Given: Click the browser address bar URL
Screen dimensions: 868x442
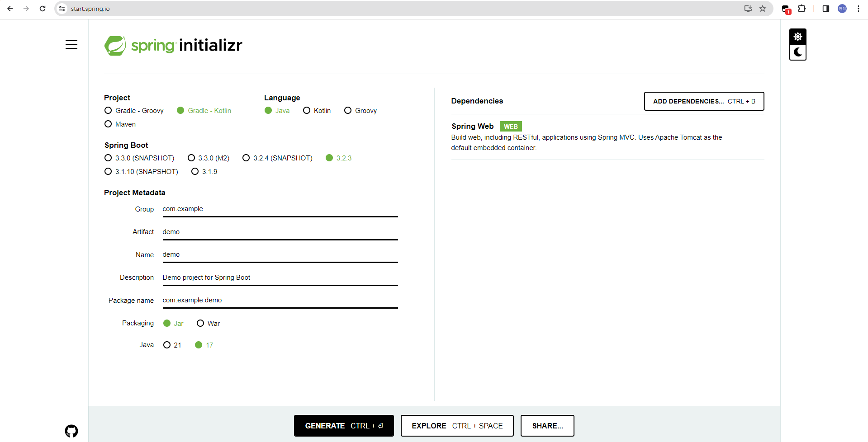Looking at the screenshot, I should (90, 9).
